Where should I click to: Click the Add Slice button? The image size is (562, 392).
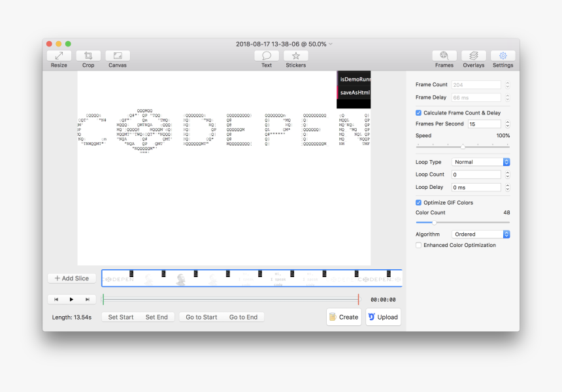[72, 278]
